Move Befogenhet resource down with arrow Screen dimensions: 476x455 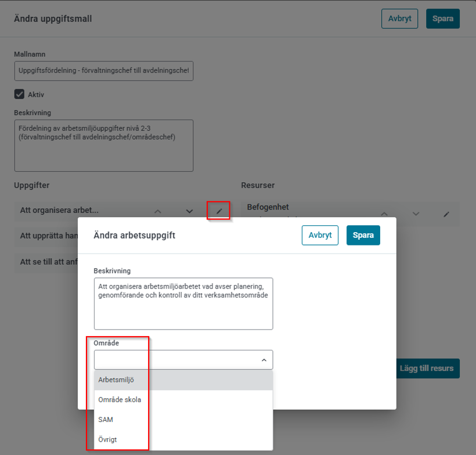416,214
